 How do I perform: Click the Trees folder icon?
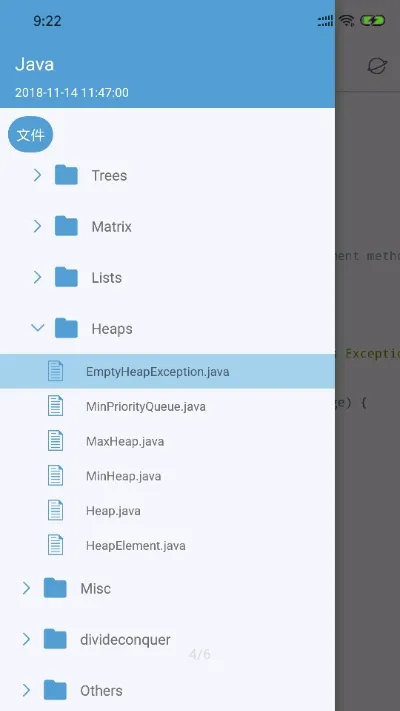(x=66, y=175)
